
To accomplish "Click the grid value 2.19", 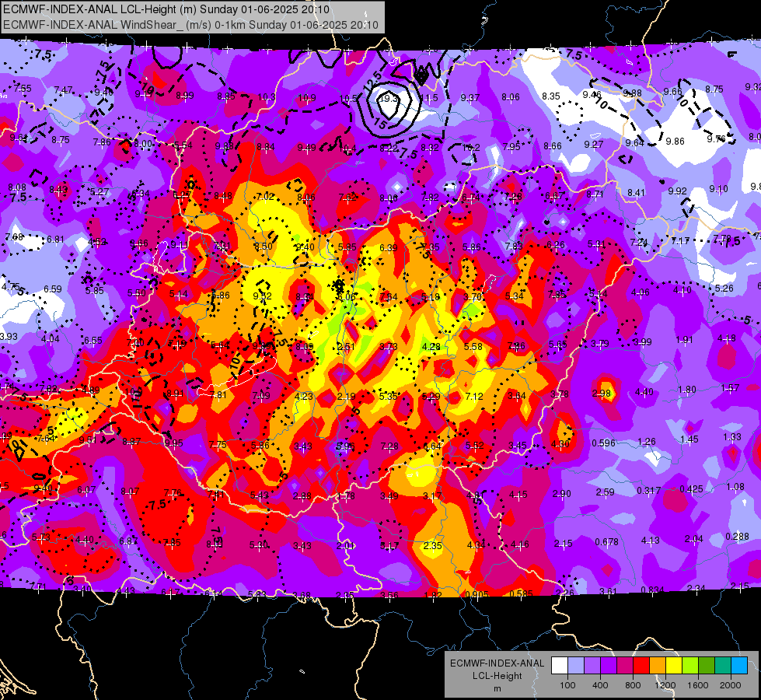I will [x=346, y=397].
